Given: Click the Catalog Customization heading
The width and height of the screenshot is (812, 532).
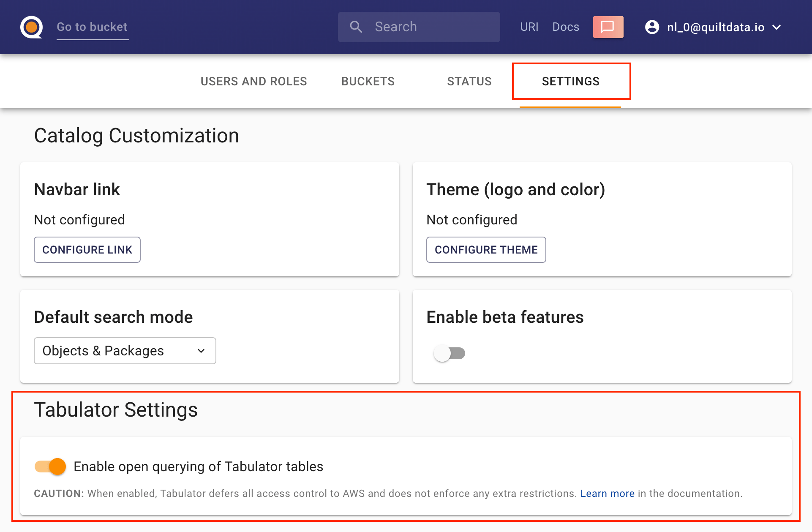Looking at the screenshot, I should [136, 136].
